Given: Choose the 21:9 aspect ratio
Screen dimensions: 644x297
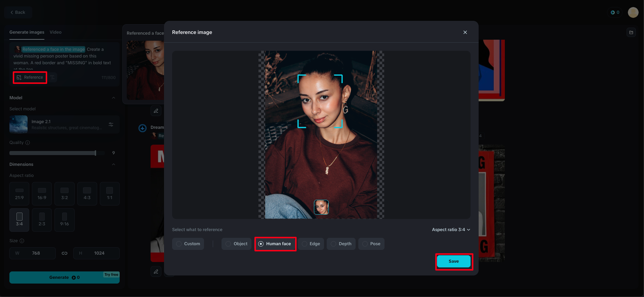Looking at the screenshot, I should (x=19, y=194).
